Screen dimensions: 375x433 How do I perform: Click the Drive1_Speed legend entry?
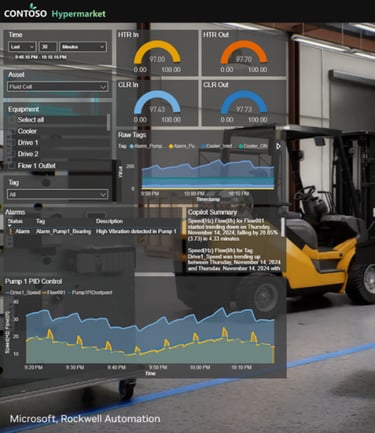coord(23,292)
